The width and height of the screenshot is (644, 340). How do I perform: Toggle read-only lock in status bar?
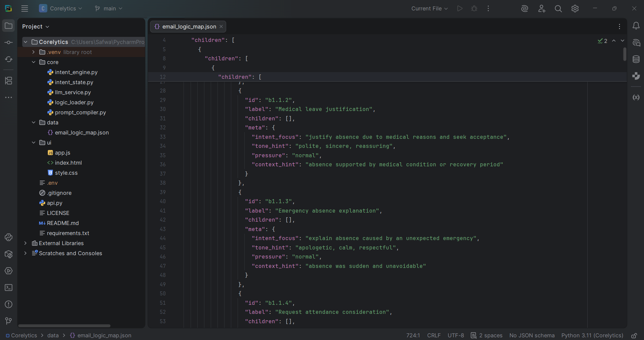coord(634,335)
